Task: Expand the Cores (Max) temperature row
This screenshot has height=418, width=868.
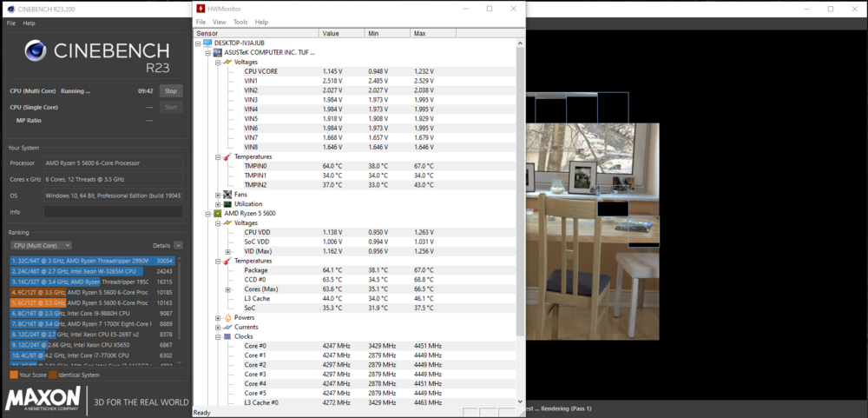Action: [227, 289]
